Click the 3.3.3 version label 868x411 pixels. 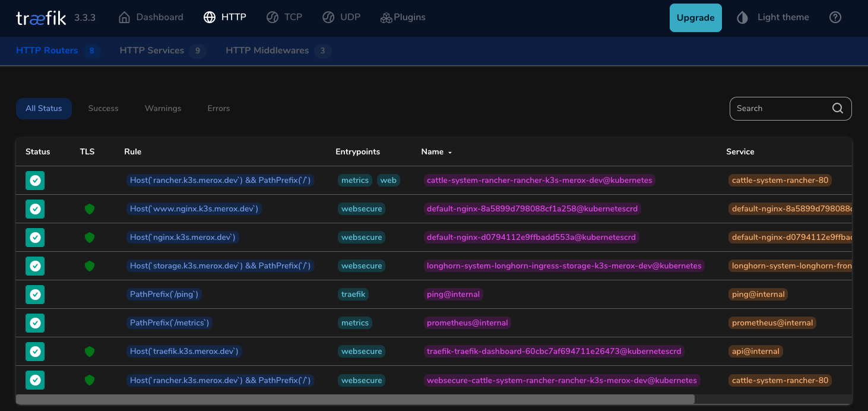pyautogui.click(x=85, y=18)
